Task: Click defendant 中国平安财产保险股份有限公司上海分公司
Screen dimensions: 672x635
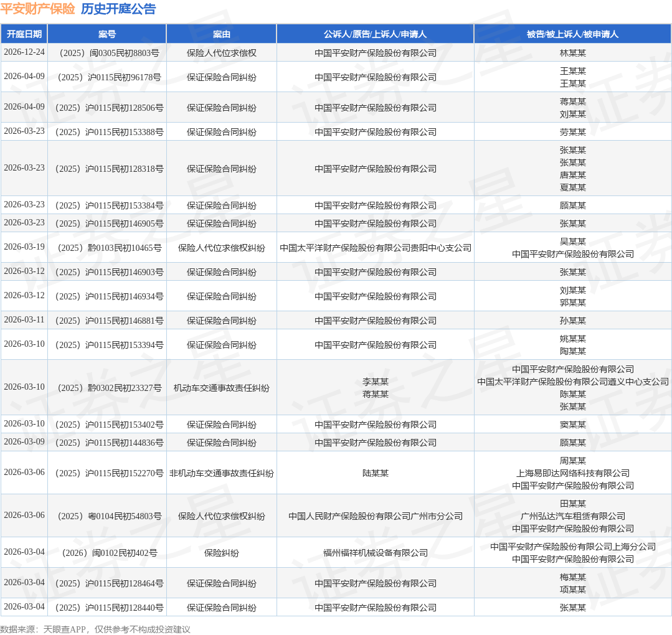Action: 572,547
